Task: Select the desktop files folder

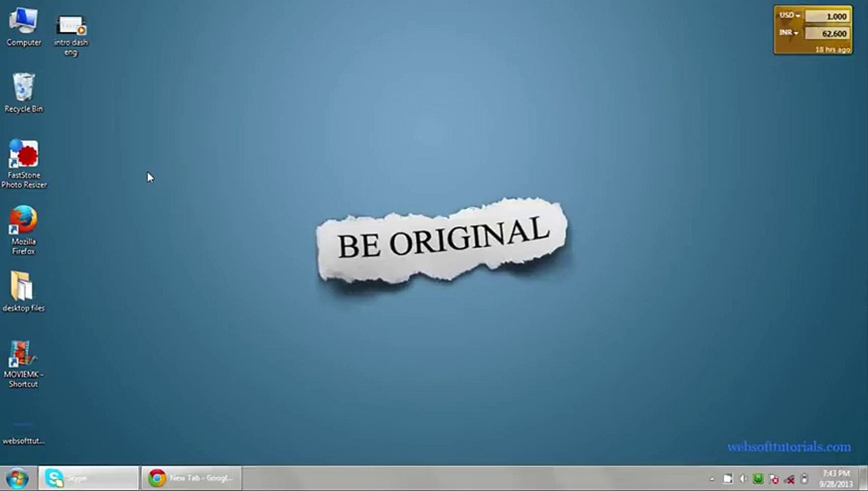Action: point(23,292)
